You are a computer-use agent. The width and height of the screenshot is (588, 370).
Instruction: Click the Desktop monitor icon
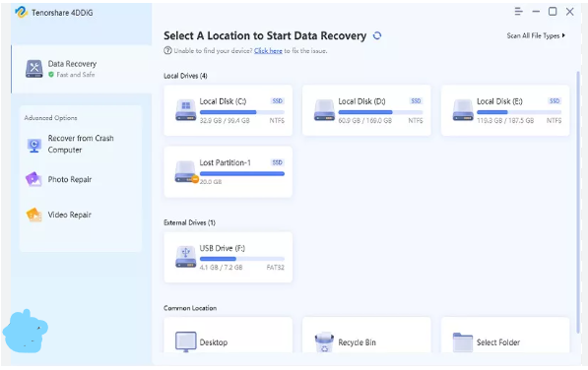pyautogui.click(x=185, y=341)
